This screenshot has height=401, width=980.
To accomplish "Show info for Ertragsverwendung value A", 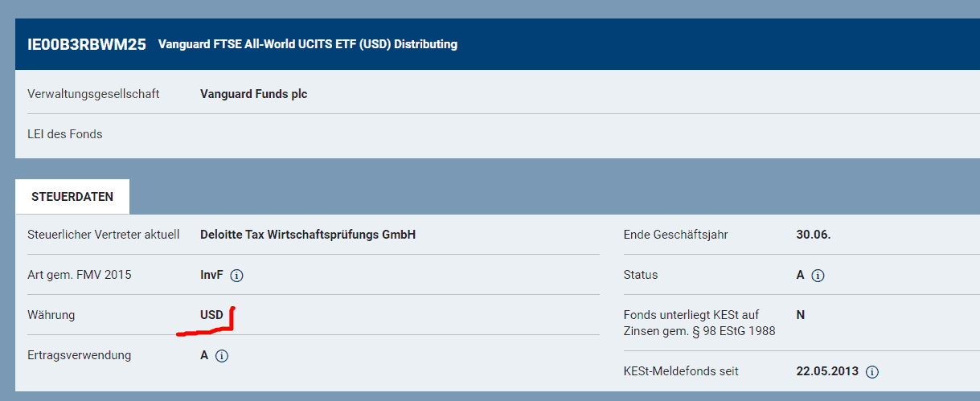I will point(222,356).
